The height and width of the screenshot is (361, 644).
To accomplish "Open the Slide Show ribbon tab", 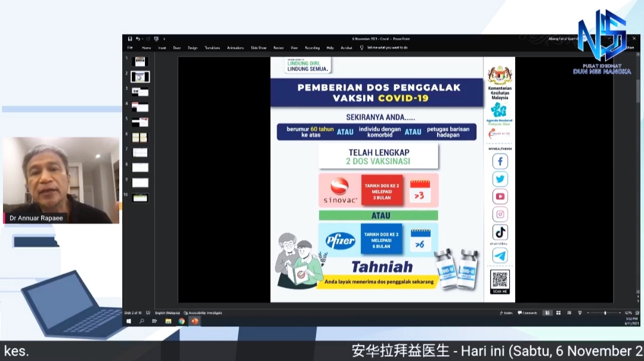I will click(x=258, y=48).
